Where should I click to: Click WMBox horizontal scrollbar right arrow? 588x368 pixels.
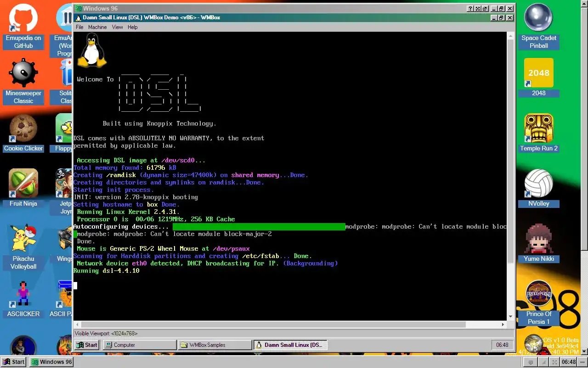click(503, 324)
